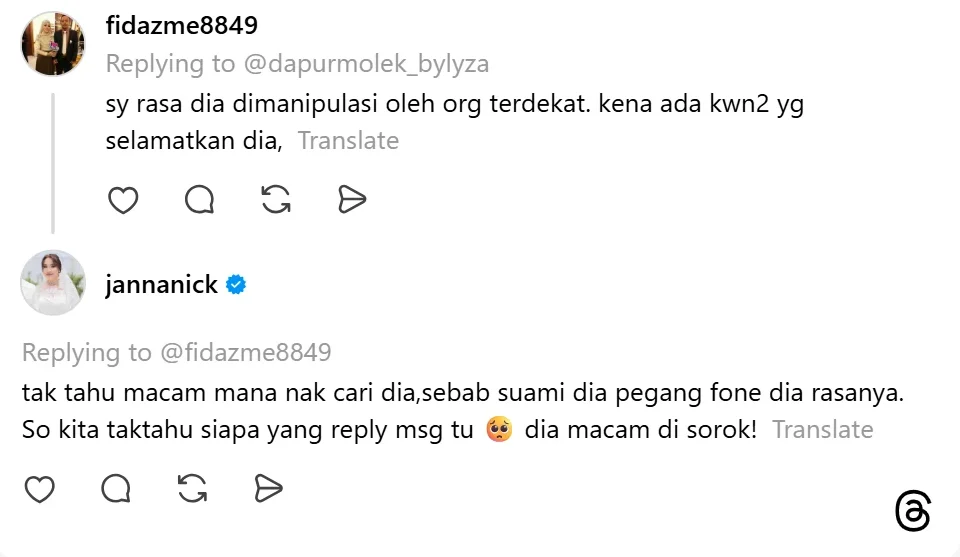Viewport: 960px width, 557px height.
Task: Like the reply by fidazme8849
Action: (x=123, y=200)
